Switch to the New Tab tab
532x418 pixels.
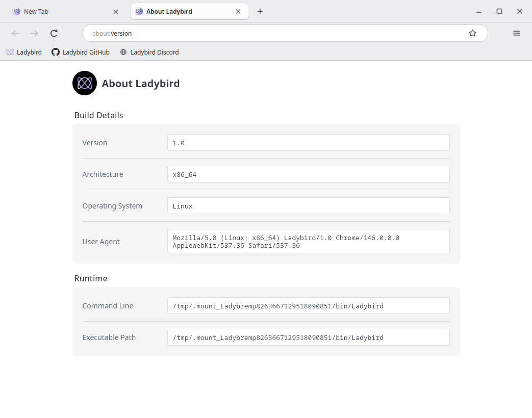point(66,12)
